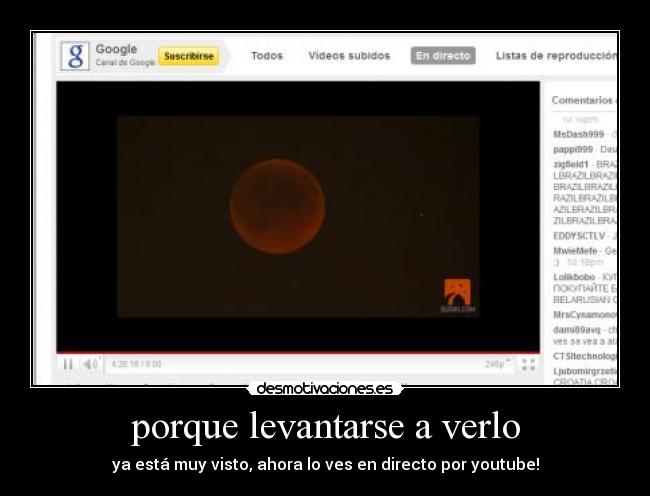Image resolution: width=650 pixels, height=496 pixels.
Task: Switch to the Videos subidos tab
Action: [x=349, y=56]
